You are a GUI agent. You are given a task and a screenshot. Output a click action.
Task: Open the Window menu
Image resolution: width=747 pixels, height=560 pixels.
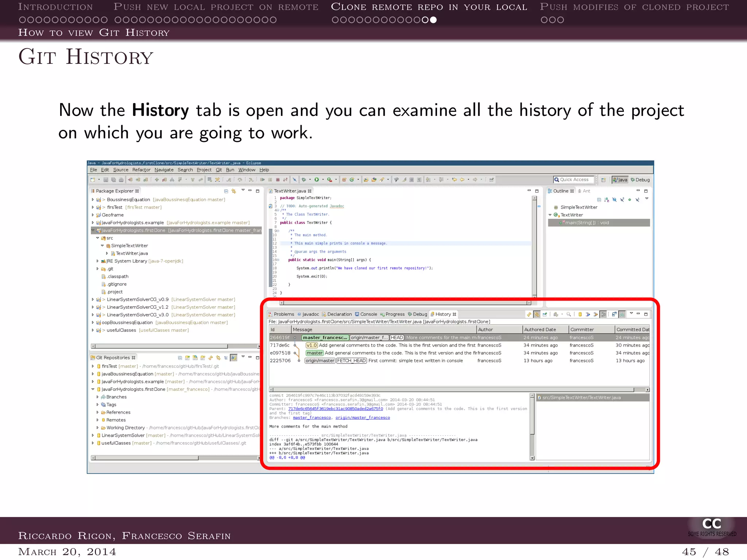point(247,170)
